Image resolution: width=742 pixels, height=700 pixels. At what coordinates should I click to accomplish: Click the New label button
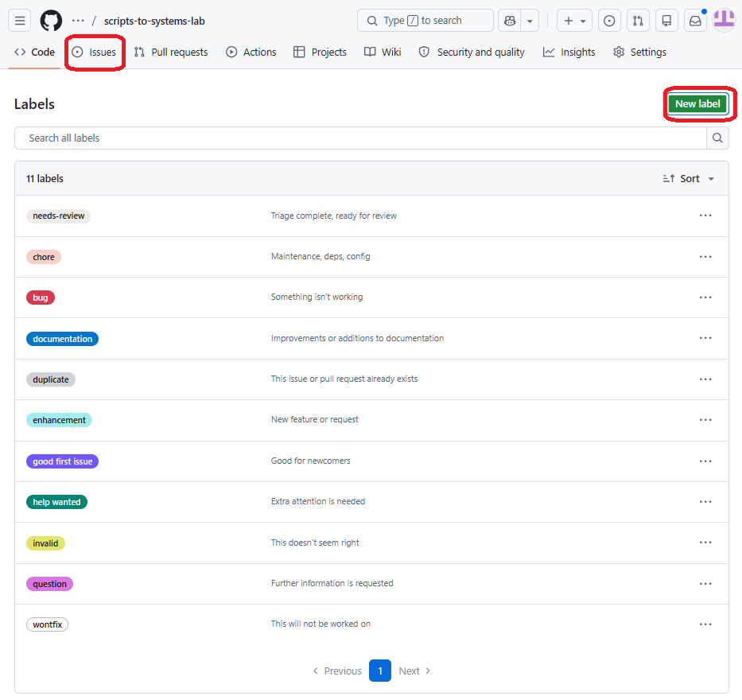[x=697, y=103]
